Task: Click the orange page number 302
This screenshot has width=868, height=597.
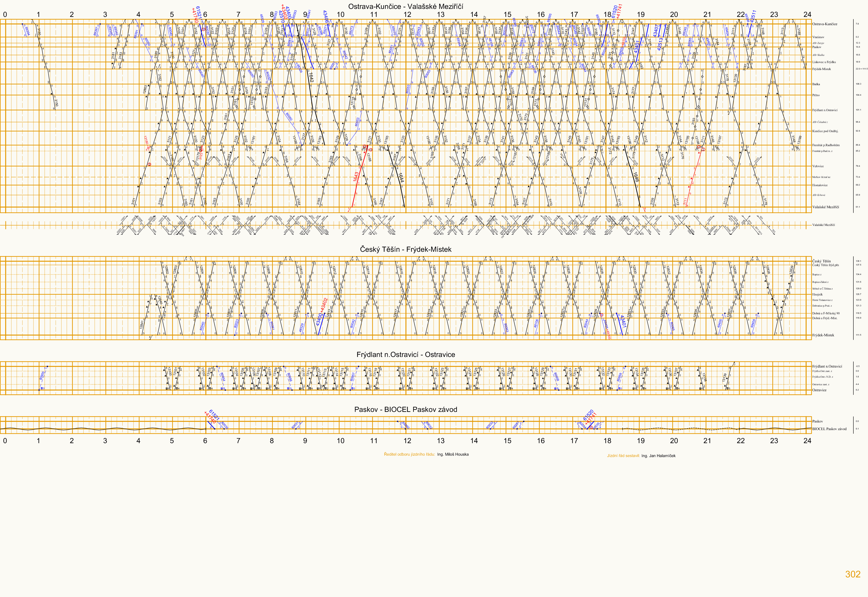Action: pos(853,574)
